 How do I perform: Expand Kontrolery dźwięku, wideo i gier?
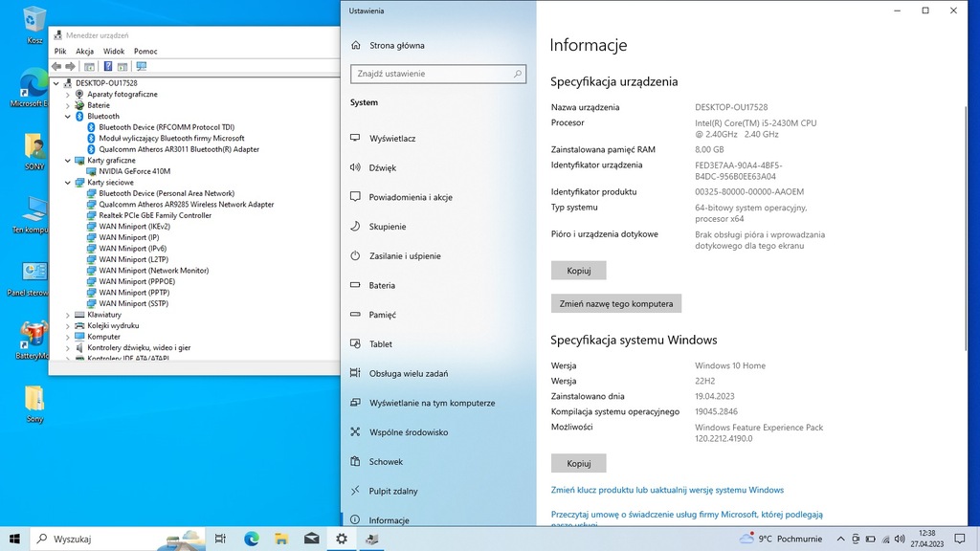(68, 348)
